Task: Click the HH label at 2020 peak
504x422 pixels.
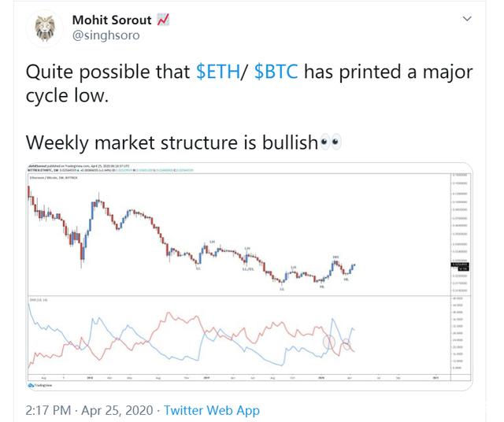Action: pyautogui.click(x=335, y=257)
